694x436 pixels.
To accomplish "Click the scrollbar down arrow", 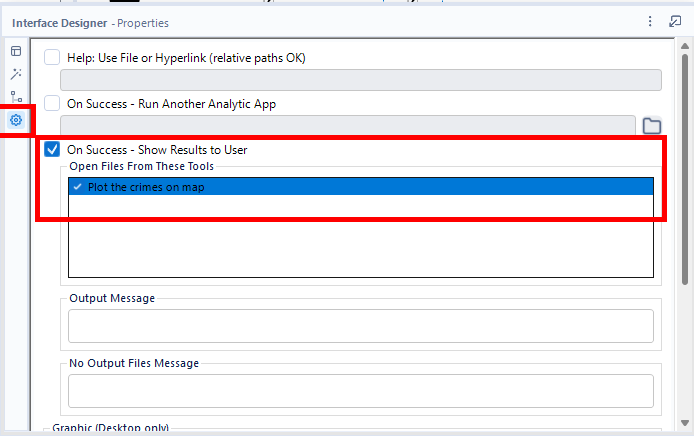I will pos(685,423).
